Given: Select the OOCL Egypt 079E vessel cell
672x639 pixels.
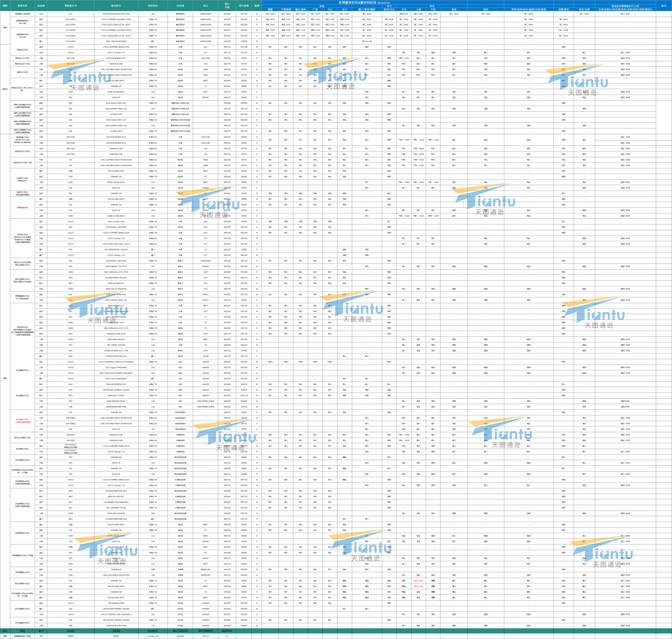Looking at the screenshot, I should (116, 368).
